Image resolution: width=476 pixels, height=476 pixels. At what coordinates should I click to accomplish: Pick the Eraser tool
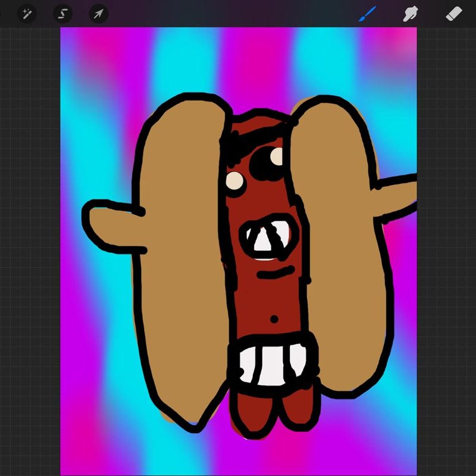[x=454, y=14]
